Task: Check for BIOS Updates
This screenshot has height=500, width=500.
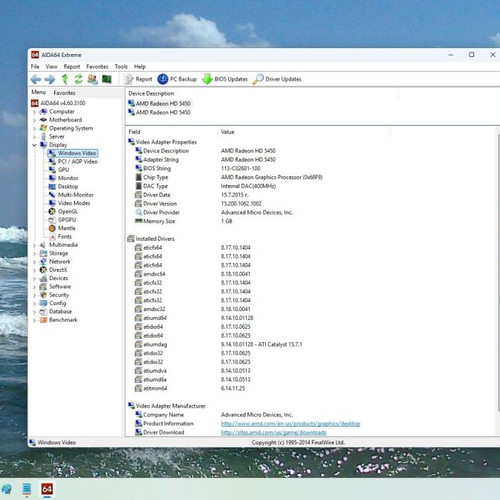Action: (225, 79)
